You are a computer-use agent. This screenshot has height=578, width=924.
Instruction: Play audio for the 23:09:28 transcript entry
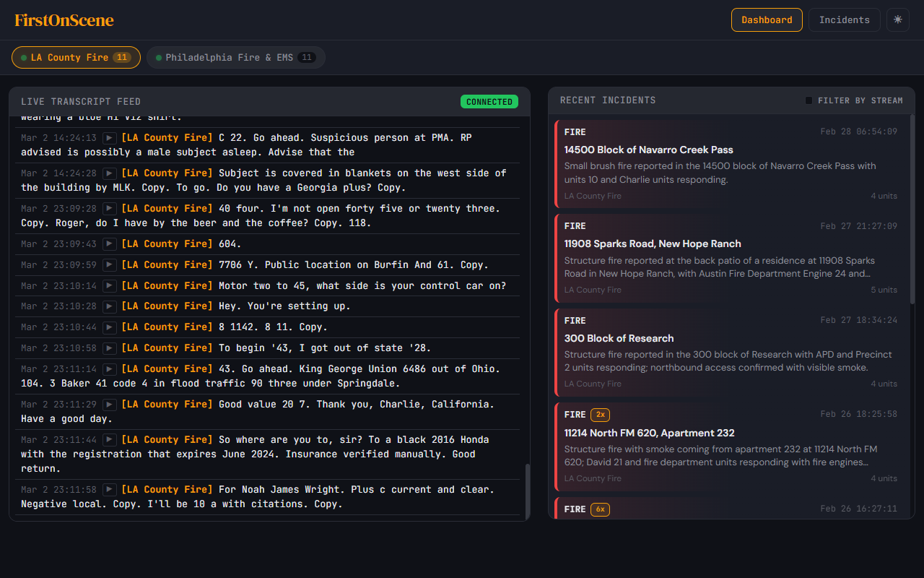pos(109,209)
